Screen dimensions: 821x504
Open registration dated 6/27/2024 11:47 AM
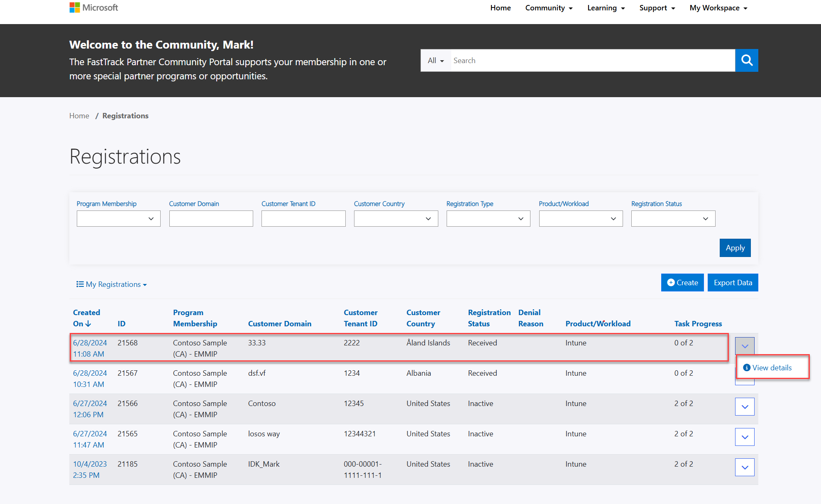pyautogui.click(x=90, y=439)
